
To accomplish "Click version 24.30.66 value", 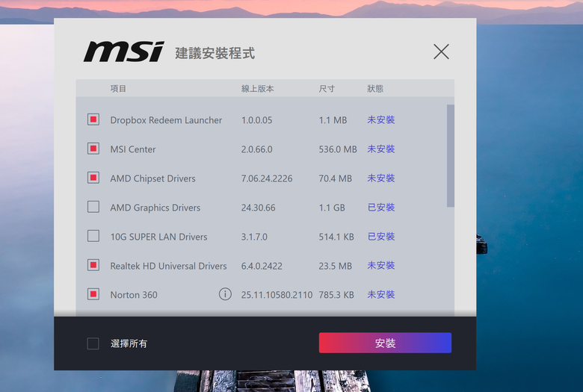I will (258, 208).
